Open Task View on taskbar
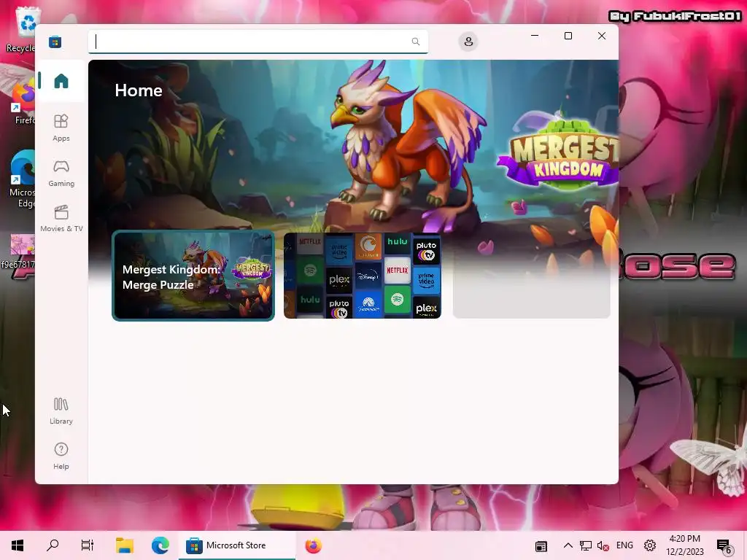Image resolution: width=747 pixels, height=560 pixels. [x=88, y=545]
